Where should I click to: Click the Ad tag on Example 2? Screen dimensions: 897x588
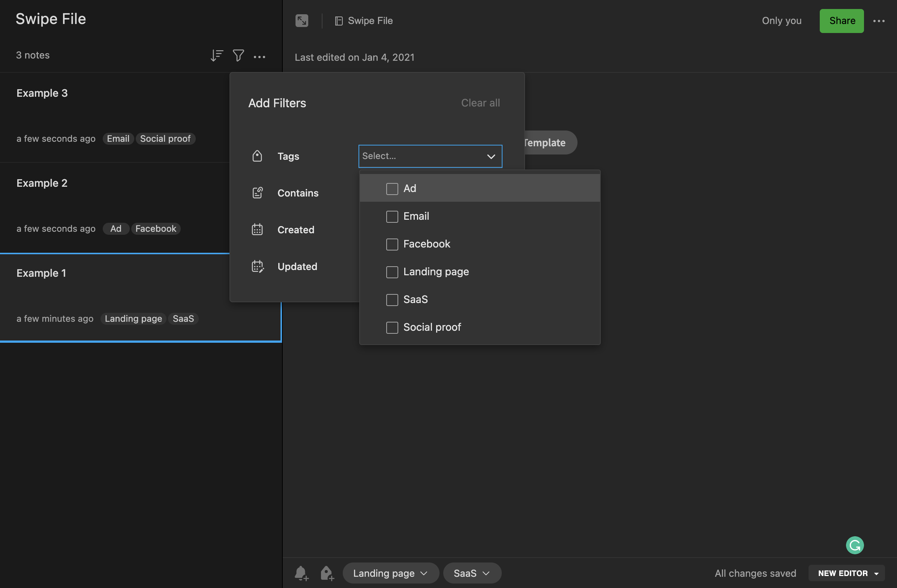pyautogui.click(x=116, y=229)
